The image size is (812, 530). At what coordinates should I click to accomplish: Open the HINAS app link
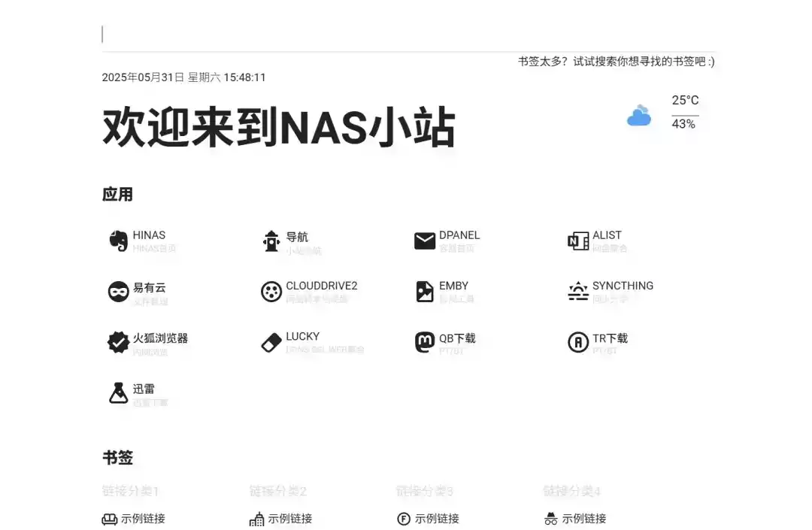[x=149, y=235]
